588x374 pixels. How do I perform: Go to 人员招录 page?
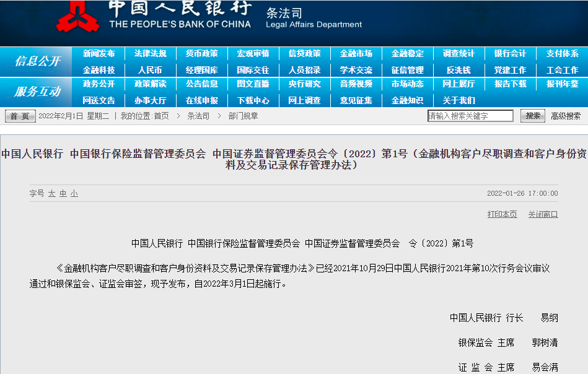click(x=304, y=70)
